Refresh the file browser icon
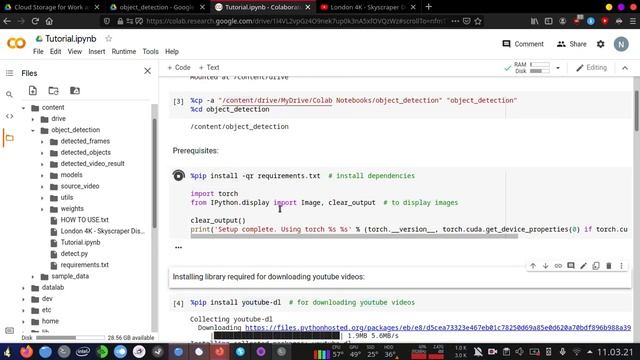This screenshot has width=640, height=360. 53,91
